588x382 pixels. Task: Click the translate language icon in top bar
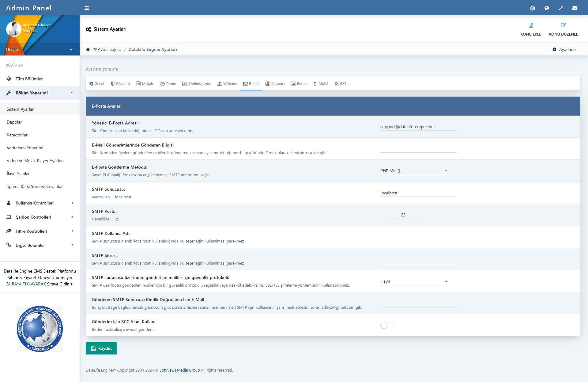click(533, 8)
